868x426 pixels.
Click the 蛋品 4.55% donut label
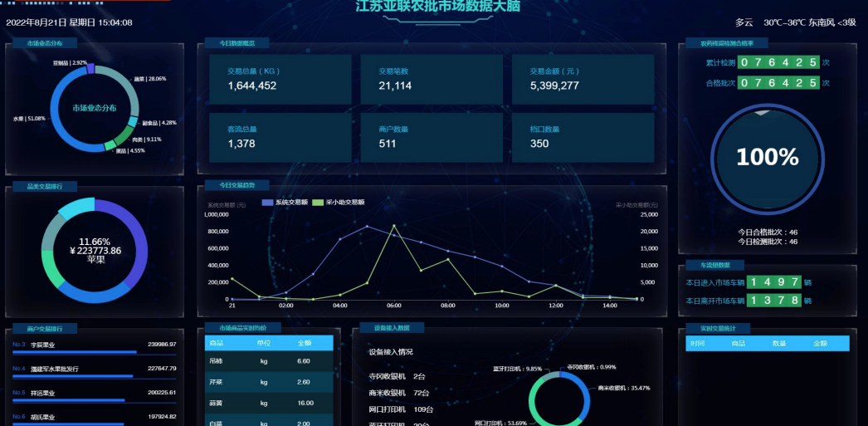pyautogui.click(x=130, y=150)
